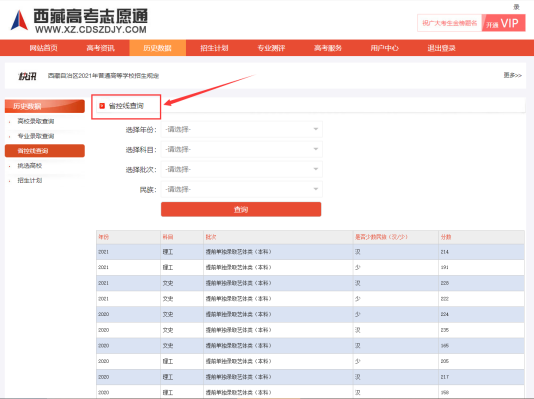Click 退出登录 to log out

[441, 48]
